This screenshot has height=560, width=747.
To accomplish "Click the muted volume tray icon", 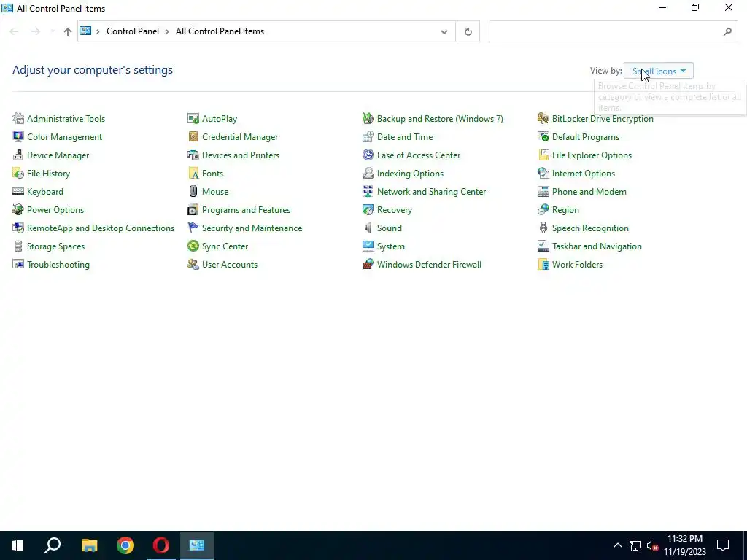I will [x=652, y=545].
